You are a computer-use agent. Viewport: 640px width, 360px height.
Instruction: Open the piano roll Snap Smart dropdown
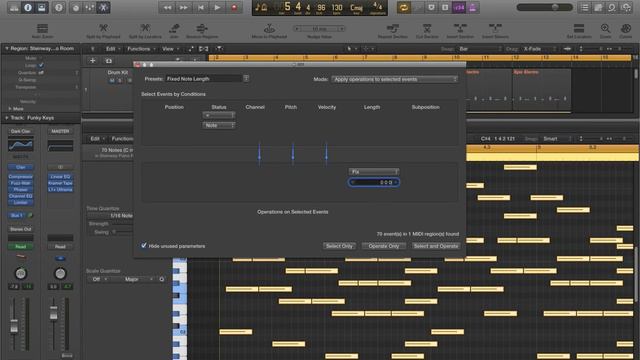558,139
